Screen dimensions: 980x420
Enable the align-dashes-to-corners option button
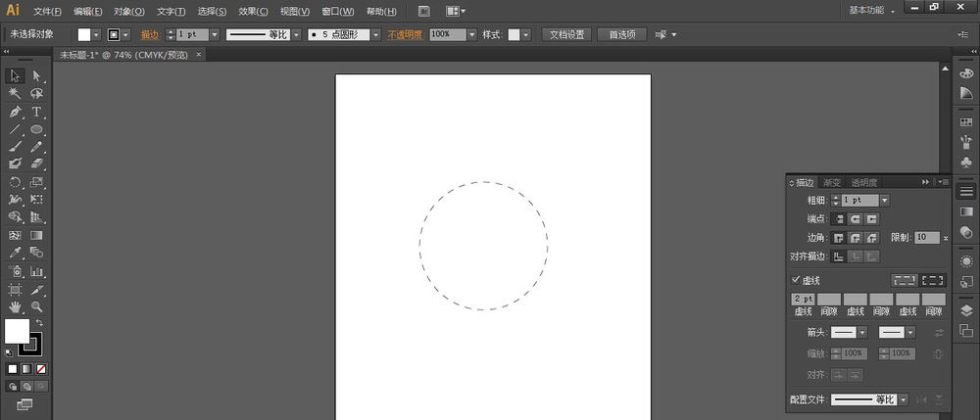coord(932,280)
